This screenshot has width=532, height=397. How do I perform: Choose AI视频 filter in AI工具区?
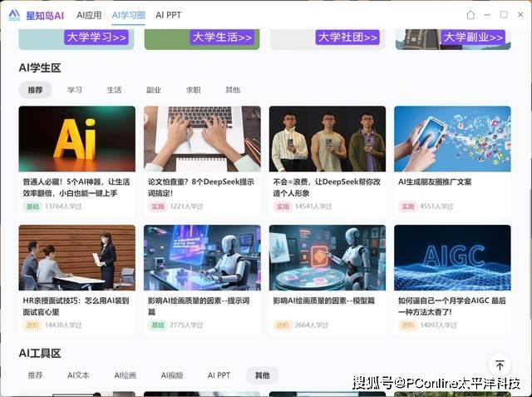pyautogui.click(x=172, y=375)
